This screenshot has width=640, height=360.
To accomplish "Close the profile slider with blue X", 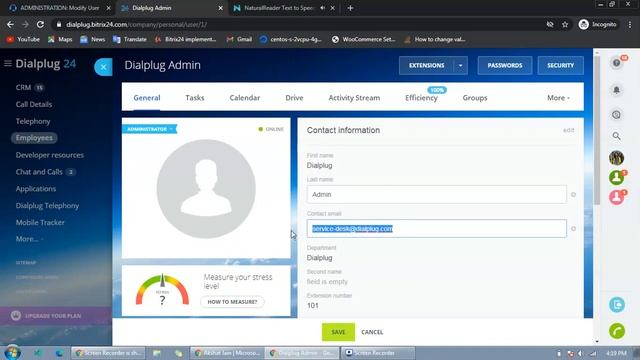I will click(103, 67).
